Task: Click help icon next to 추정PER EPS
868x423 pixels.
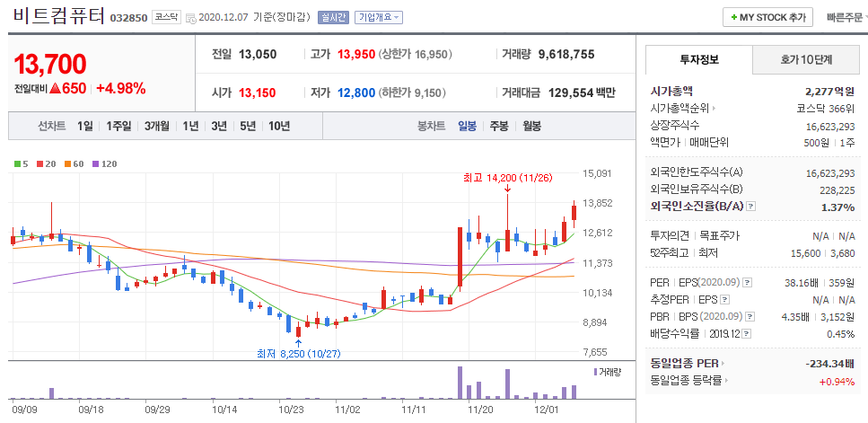Action: 724,300
